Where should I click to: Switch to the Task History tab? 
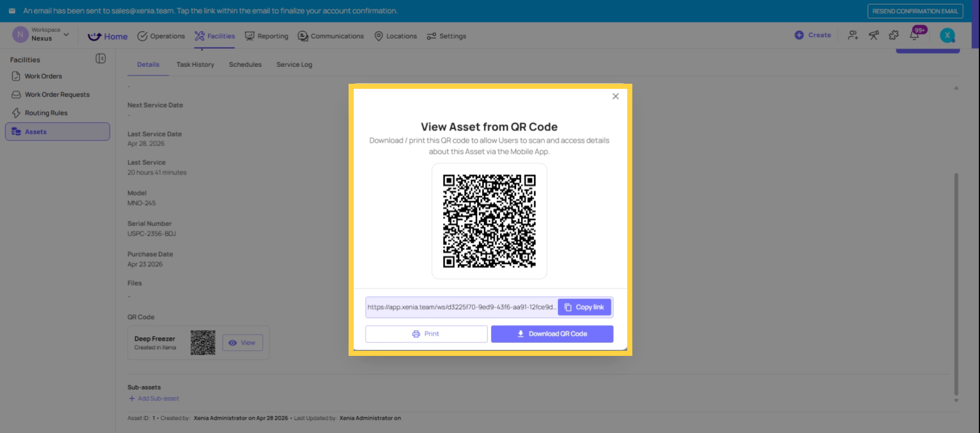195,65
